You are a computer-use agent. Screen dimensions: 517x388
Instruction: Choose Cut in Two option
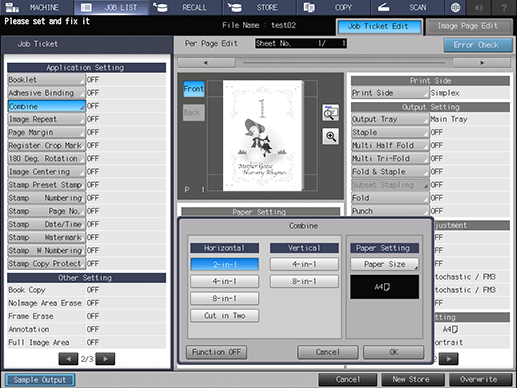point(224,316)
